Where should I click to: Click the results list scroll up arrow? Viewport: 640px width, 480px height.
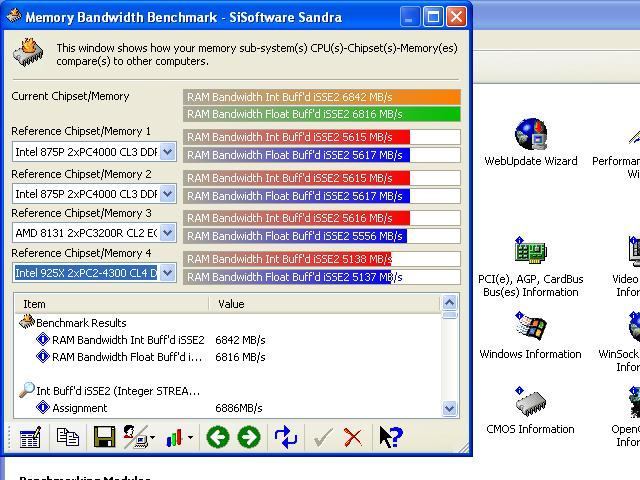(449, 302)
